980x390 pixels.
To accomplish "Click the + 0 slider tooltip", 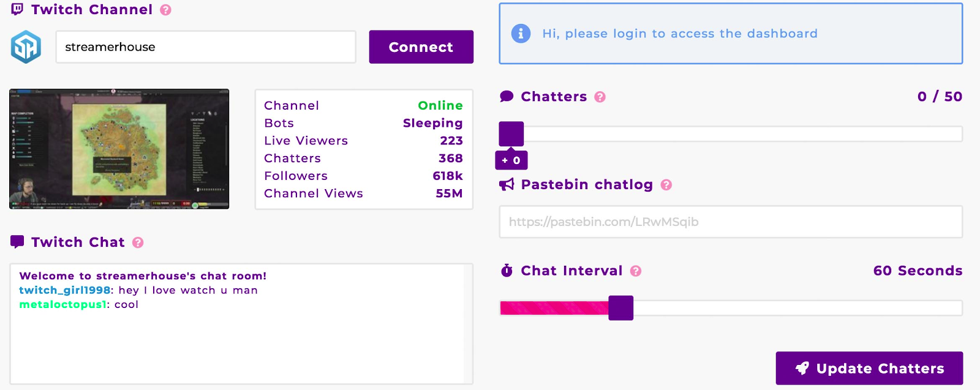I will point(511,160).
